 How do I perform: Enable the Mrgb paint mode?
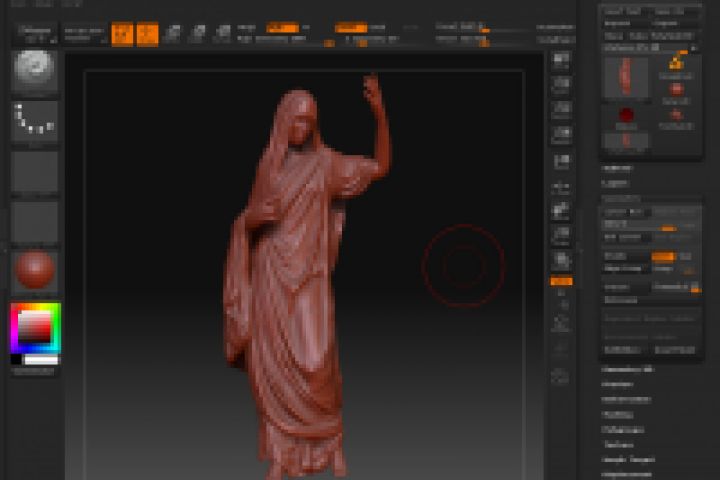[247, 28]
